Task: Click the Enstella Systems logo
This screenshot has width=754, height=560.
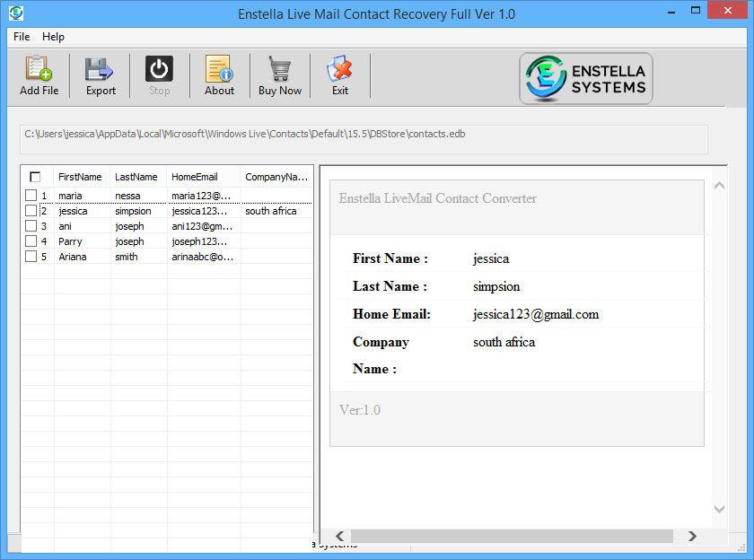Action: click(585, 78)
